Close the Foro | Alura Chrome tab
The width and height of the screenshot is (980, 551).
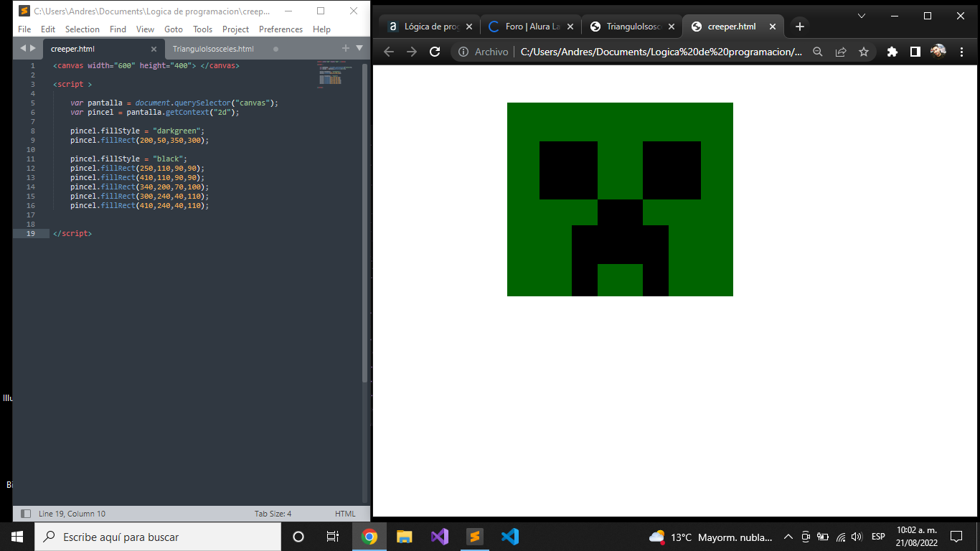tap(570, 27)
